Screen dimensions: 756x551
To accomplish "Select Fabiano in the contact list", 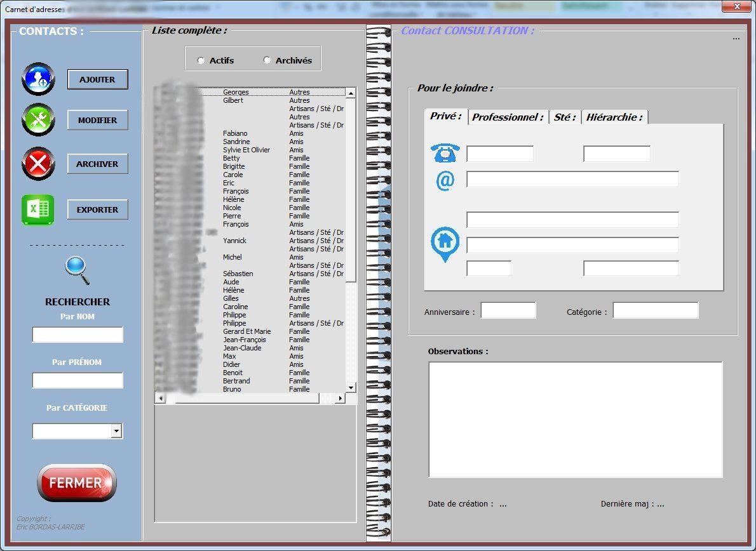I will (235, 133).
